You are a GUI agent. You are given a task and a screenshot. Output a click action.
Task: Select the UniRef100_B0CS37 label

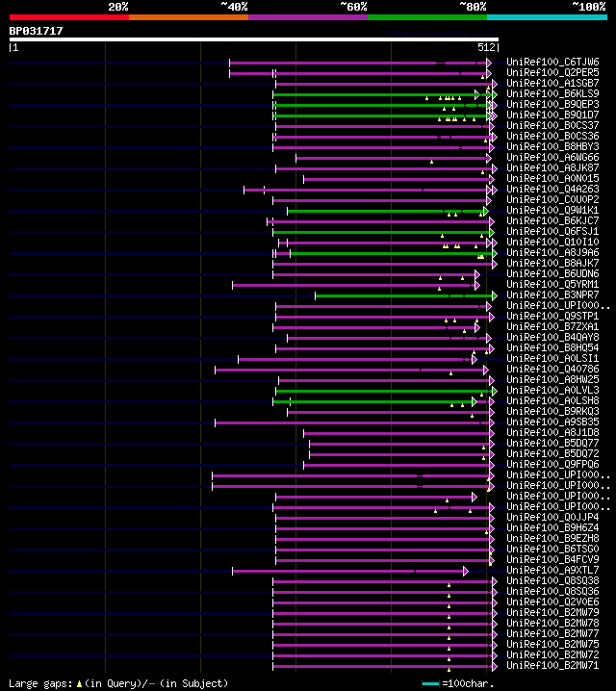click(x=552, y=125)
